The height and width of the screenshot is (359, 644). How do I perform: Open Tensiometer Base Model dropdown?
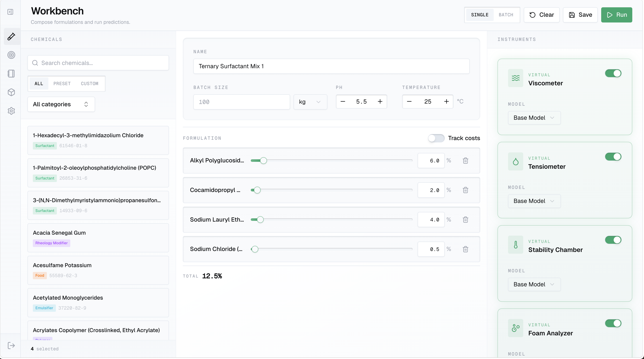point(534,201)
